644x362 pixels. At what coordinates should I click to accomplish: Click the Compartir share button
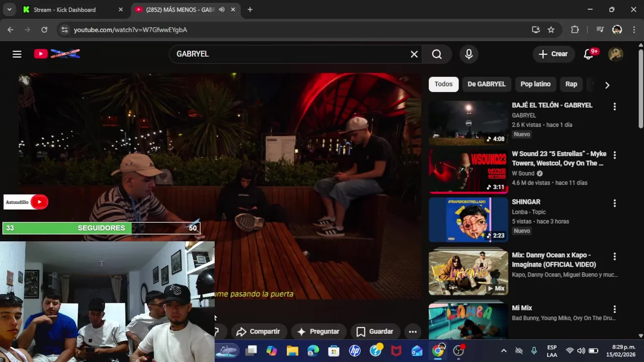coord(258,331)
